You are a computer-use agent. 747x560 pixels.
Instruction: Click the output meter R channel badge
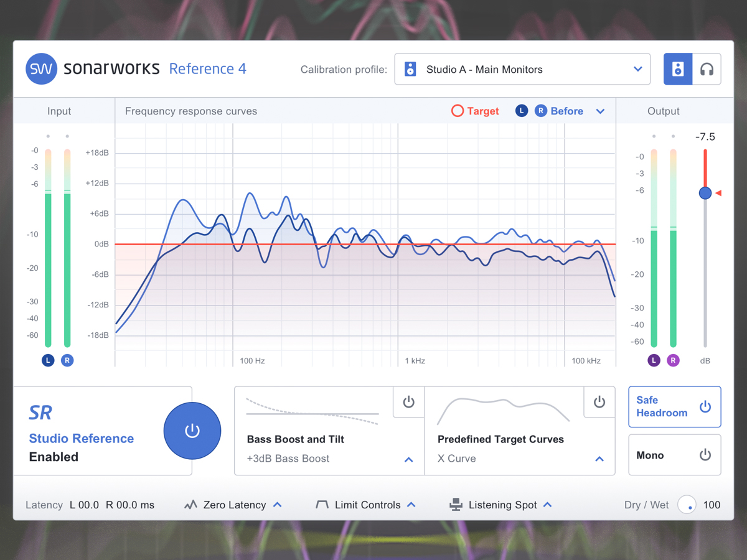(673, 360)
